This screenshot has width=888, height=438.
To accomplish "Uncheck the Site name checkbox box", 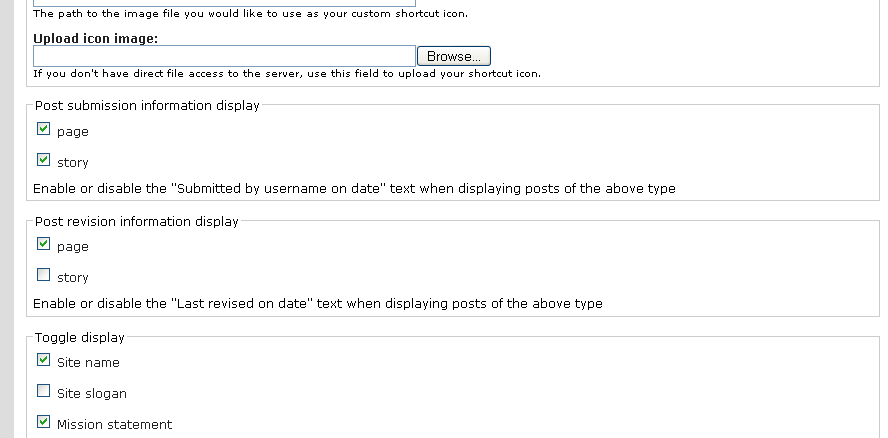I will tap(43, 360).
